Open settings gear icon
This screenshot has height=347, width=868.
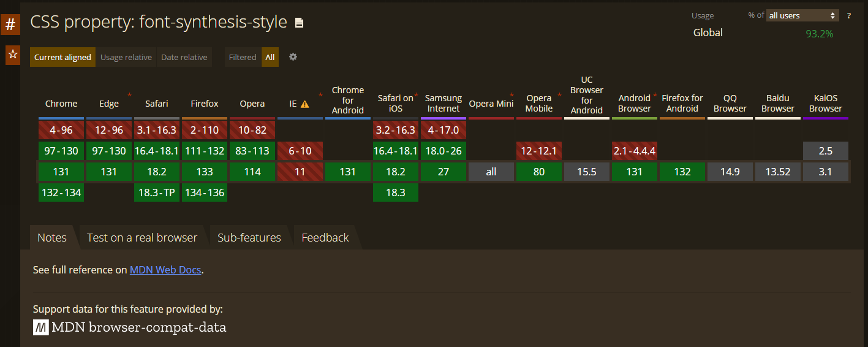tap(293, 57)
